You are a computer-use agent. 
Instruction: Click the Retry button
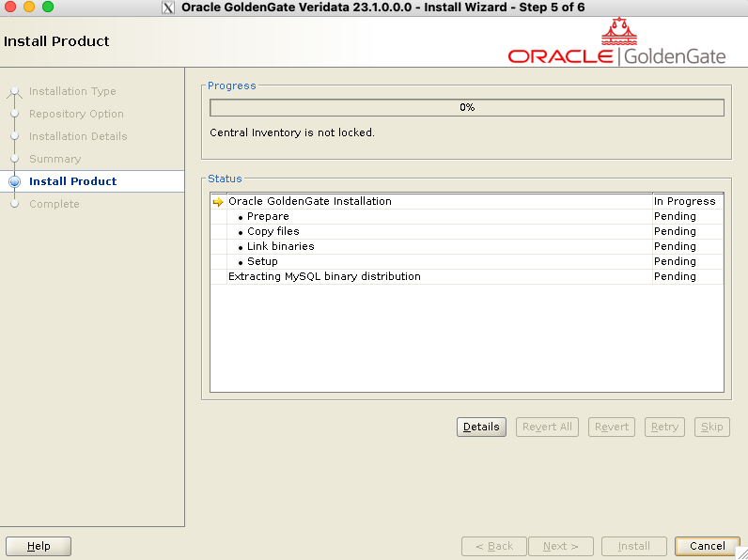tap(664, 427)
